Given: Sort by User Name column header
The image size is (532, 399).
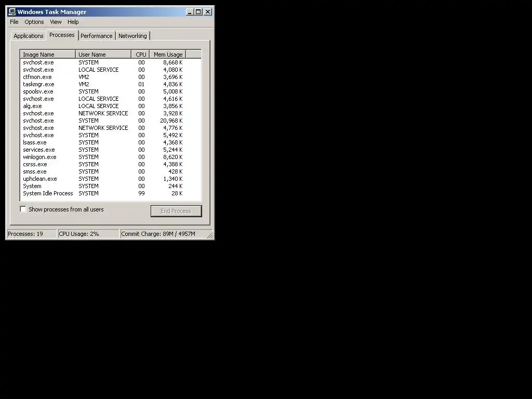Looking at the screenshot, I should tap(103, 54).
